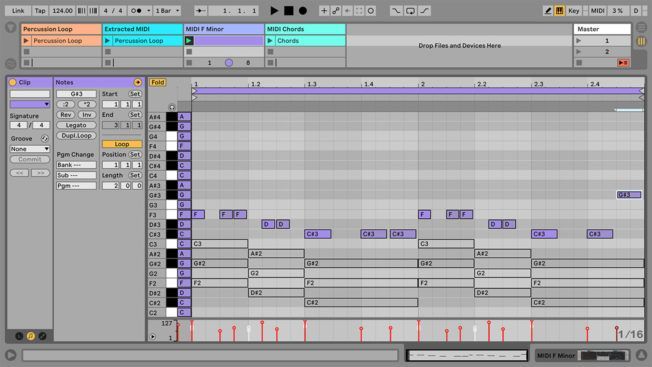Image resolution: width=652 pixels, height=367 pixels.
Task: Toggle the mixer section show/hide icon
Action: point(641,41)
